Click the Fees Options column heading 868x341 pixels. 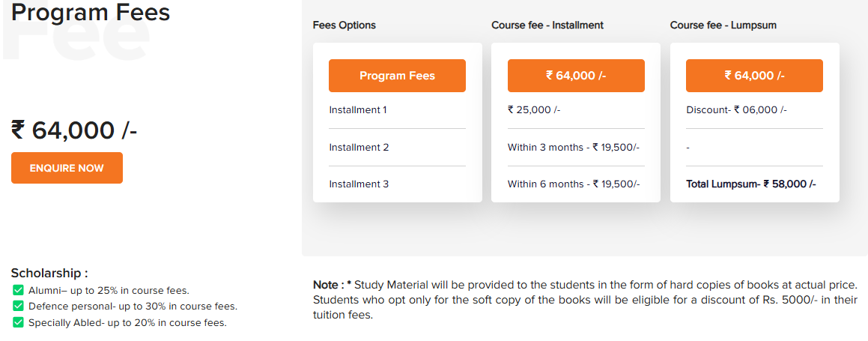tap(344, 25)
